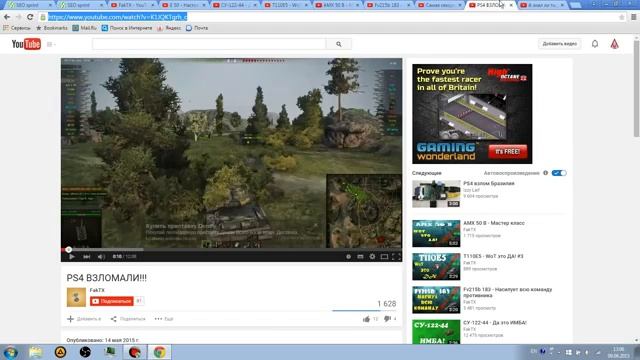
Task: Like the video with thumbs up
Action: (367, 319)
